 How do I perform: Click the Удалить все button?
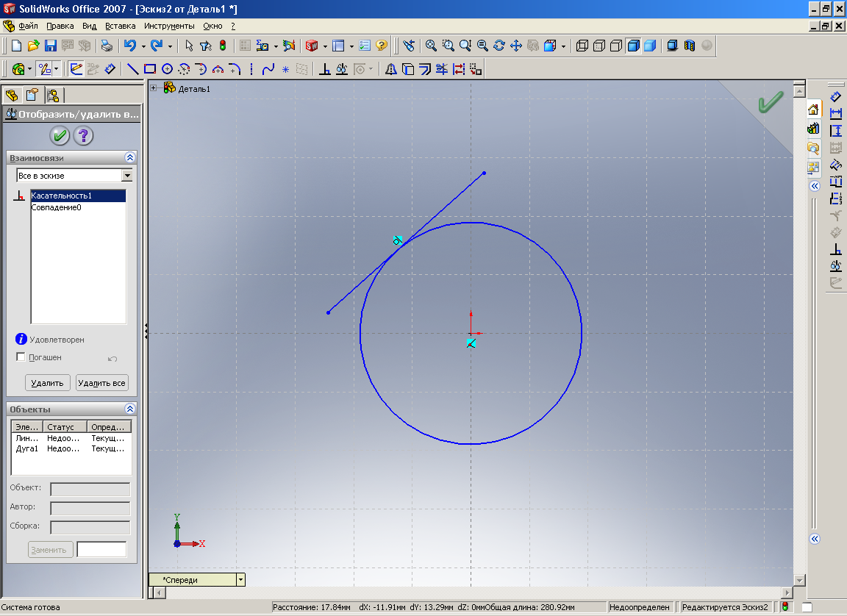[101, 383]
